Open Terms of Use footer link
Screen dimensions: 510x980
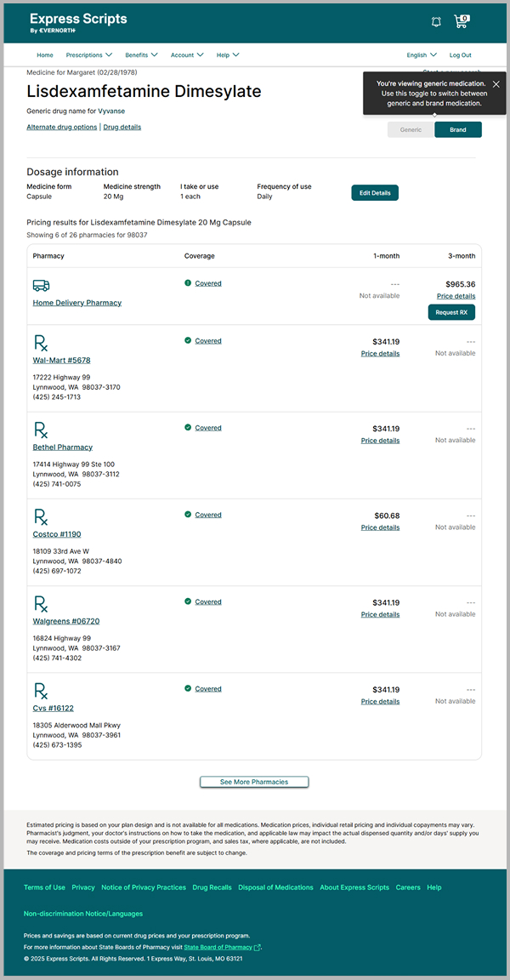point(44,887)
